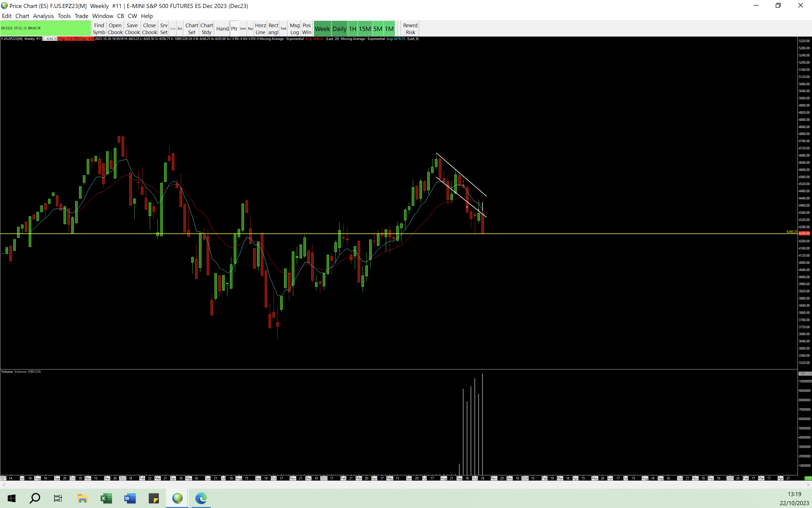Expand the Window menu dropdown
Image resolution: width=812 pixels, height=508 pixels.
click(103, 16)
